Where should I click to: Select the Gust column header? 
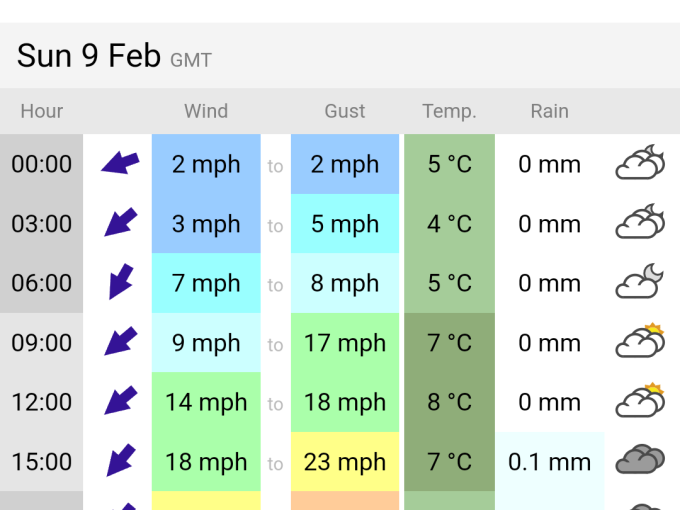[x=345, y=111]
